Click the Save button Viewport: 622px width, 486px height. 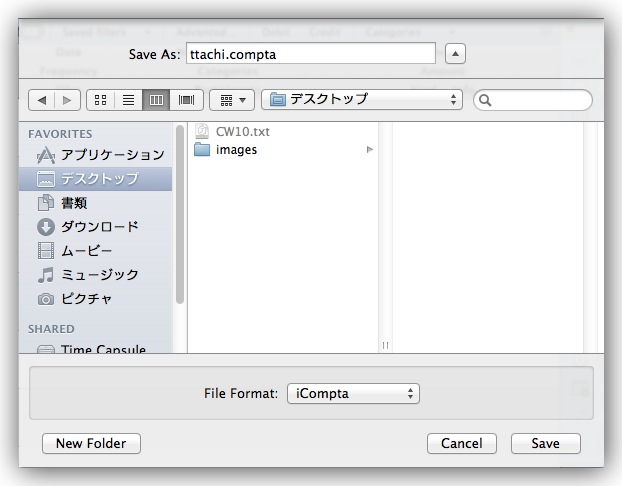[545, 443]
